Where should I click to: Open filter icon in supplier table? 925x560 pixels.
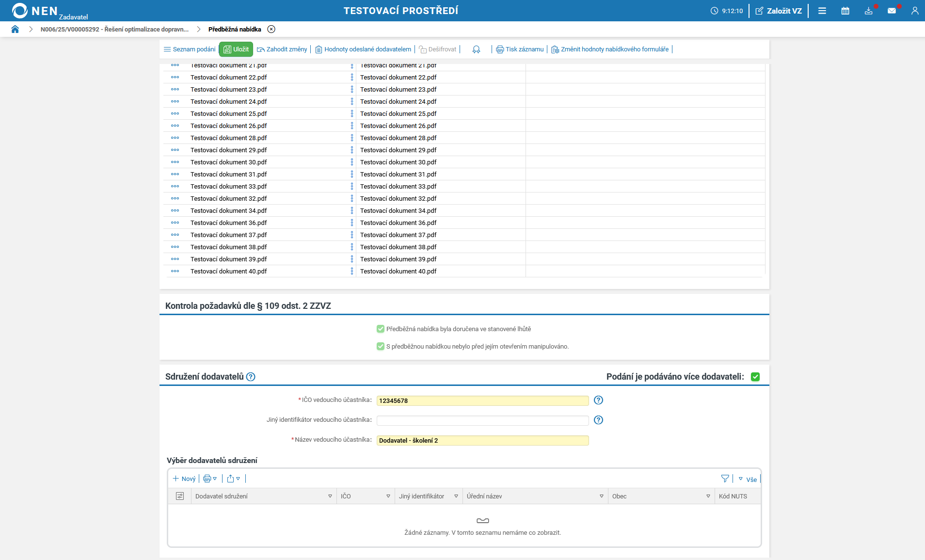(725, 479)
